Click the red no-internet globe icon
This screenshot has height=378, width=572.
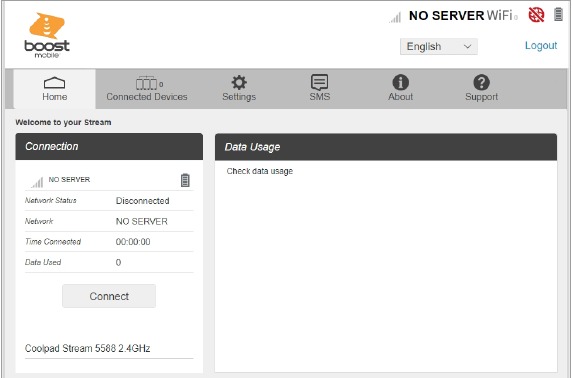tap(536, 15)
